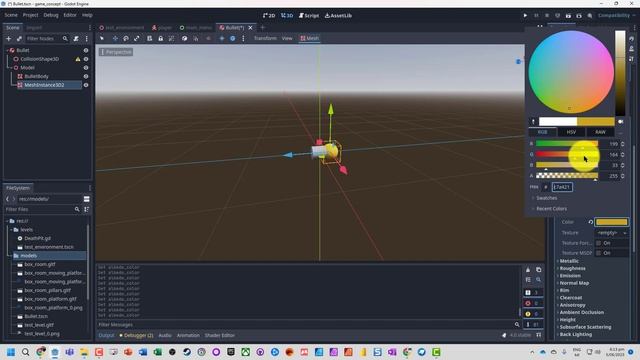Pick a hue on the color wheel
This screenshot has width=640, height=360.
[x=571, y=72]
